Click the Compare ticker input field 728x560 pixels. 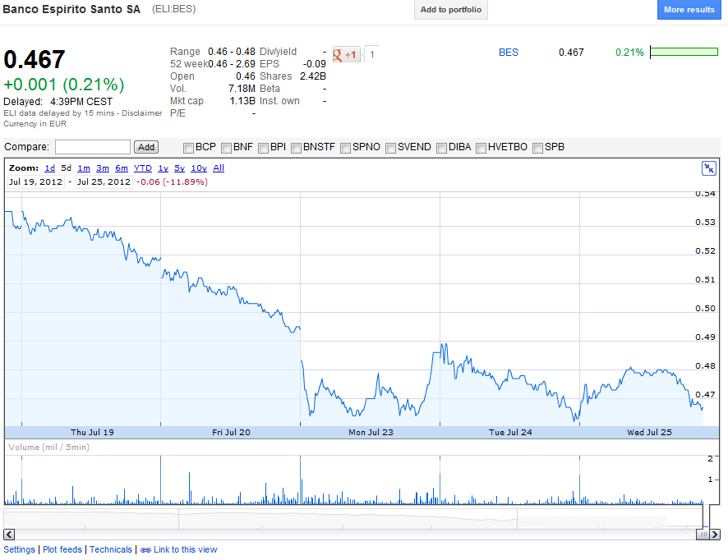(x=92, y=147)
